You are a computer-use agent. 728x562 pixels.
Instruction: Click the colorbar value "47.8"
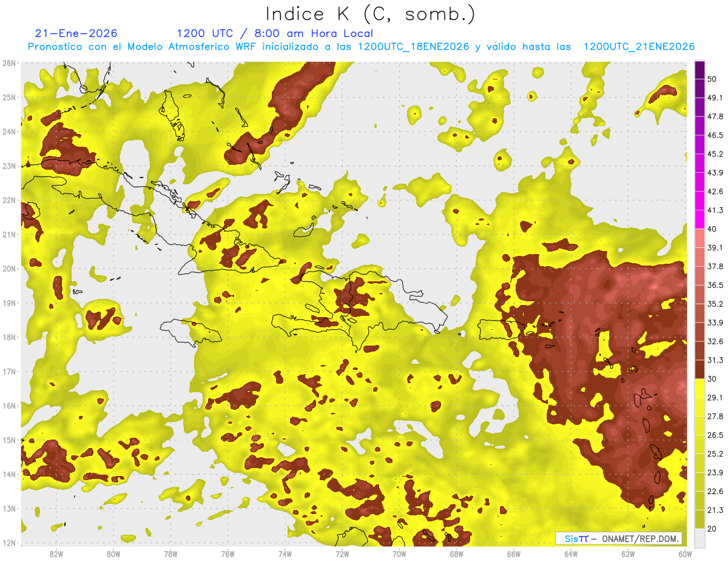click(715, 116)
